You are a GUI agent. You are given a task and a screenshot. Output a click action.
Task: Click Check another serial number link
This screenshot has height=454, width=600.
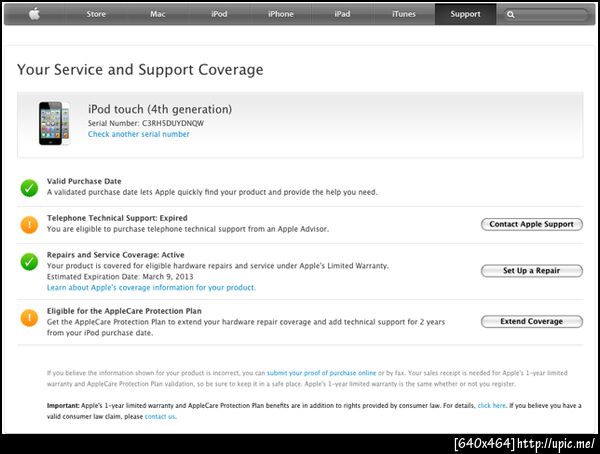(x=139, y=134)
